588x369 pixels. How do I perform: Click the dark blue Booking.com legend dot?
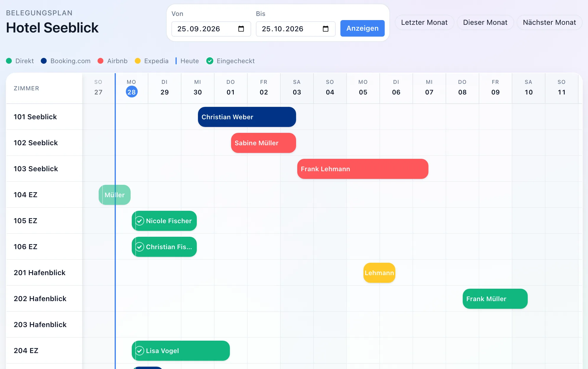[44, 61]
